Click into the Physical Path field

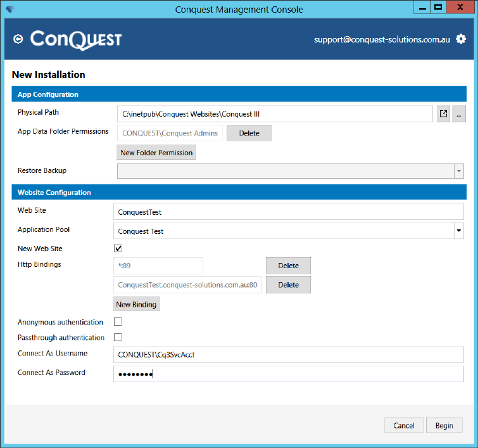click(x=275, y=114)
